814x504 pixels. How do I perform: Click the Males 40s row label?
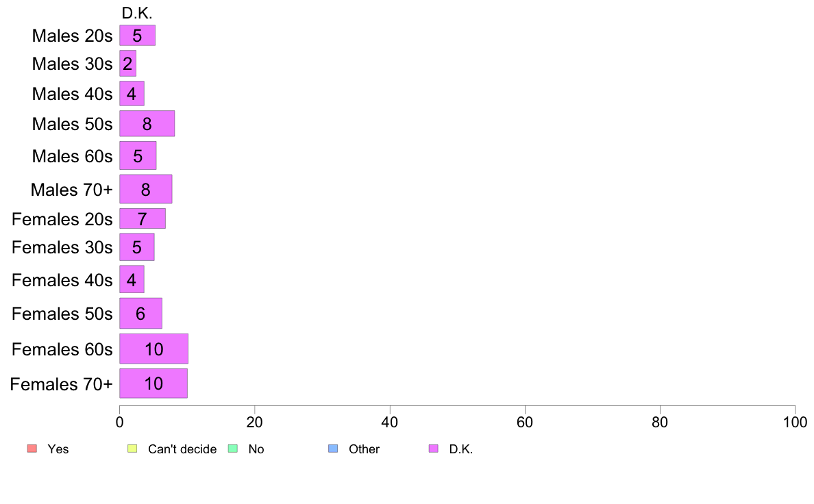[72, 94]
